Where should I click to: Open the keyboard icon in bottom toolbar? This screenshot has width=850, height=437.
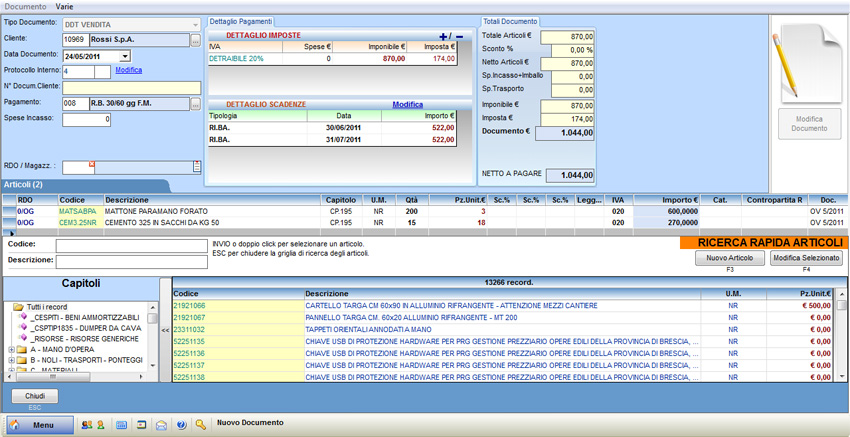pos(121,425)
